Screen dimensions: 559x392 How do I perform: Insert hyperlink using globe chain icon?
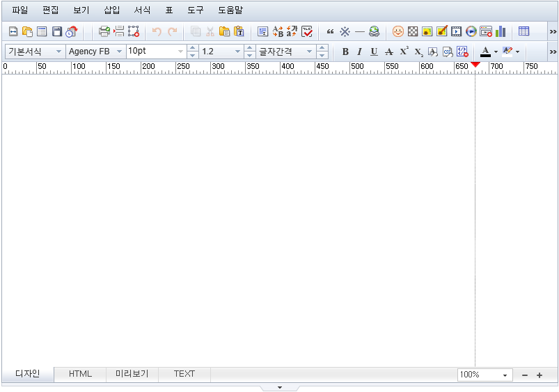375,32
